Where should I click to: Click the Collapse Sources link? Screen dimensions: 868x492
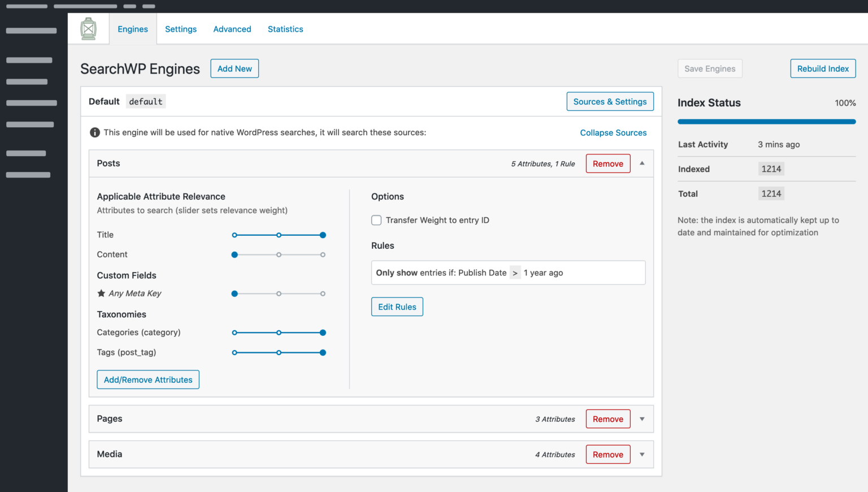pyautogui.click(x=613, y=132)
